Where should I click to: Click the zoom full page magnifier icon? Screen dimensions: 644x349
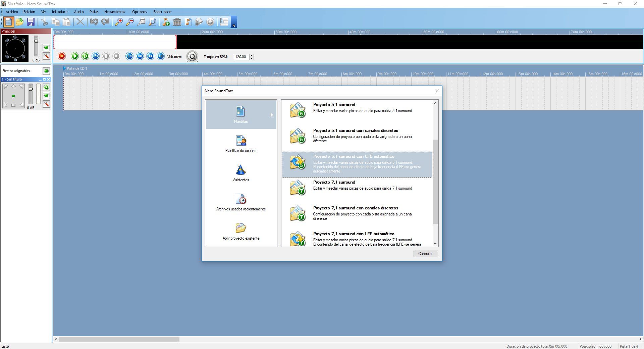tap(153, 22)
